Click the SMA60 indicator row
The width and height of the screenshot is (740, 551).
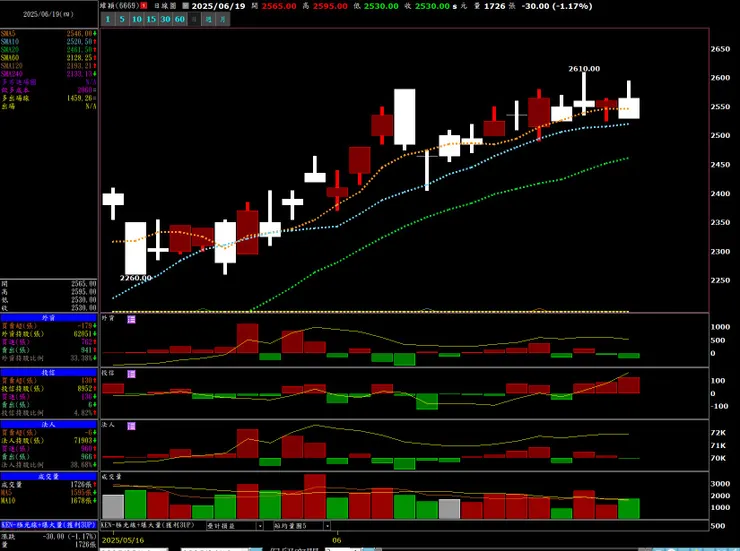(49, 58)
